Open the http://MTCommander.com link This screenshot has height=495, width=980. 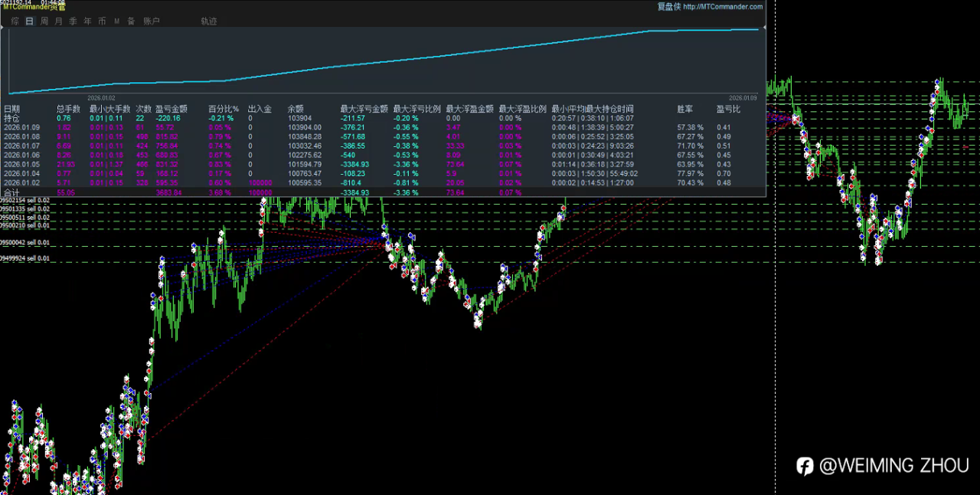(722, 7)
